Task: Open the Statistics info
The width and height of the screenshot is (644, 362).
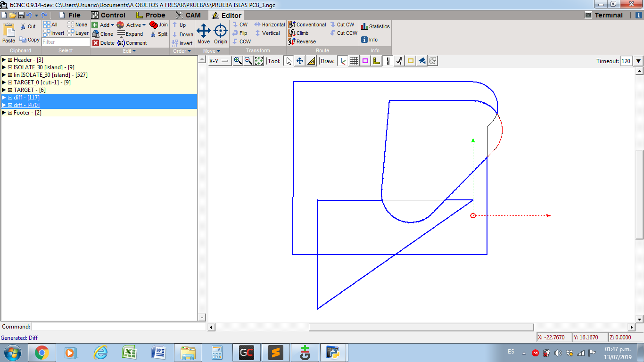Action: pos(375,26)
